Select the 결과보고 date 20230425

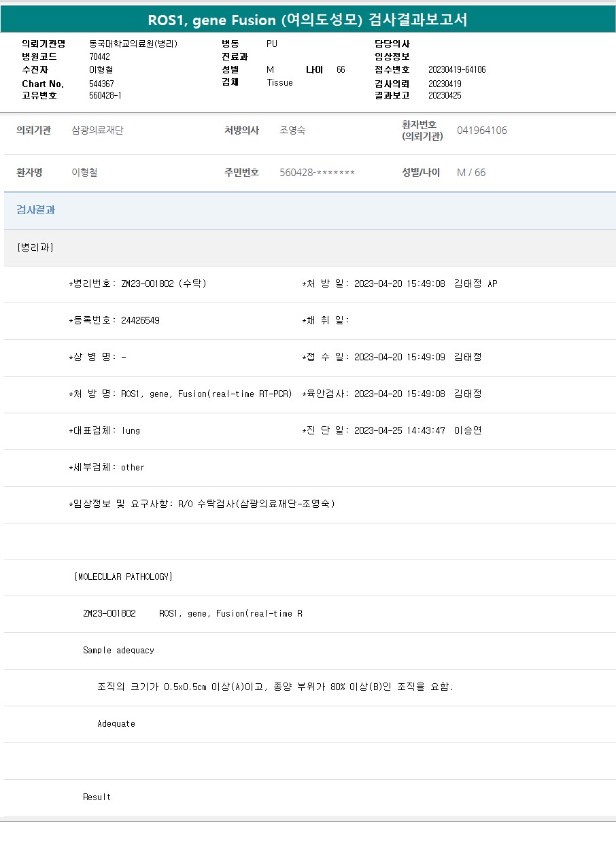[445, 95]
